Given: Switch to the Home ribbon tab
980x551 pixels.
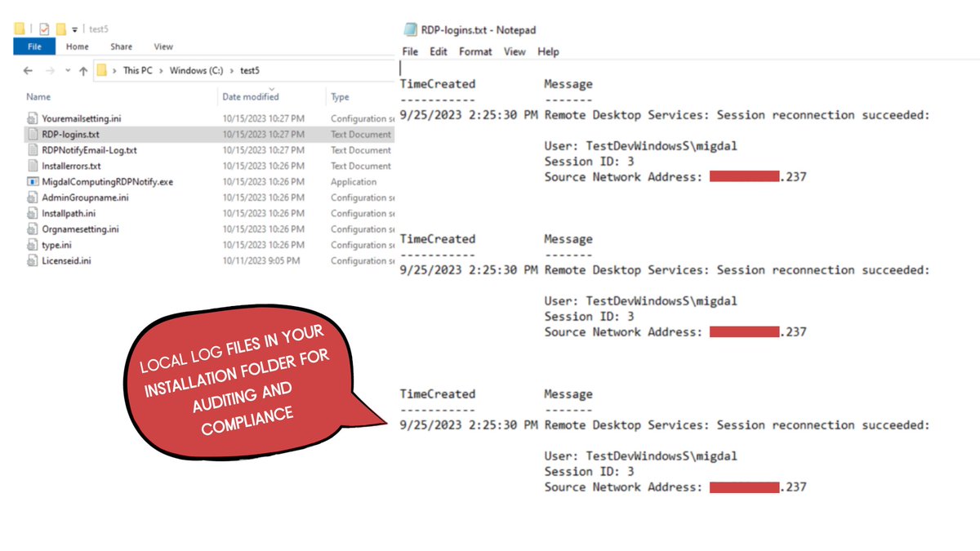Looking at the screenshot, I should 78,47.
